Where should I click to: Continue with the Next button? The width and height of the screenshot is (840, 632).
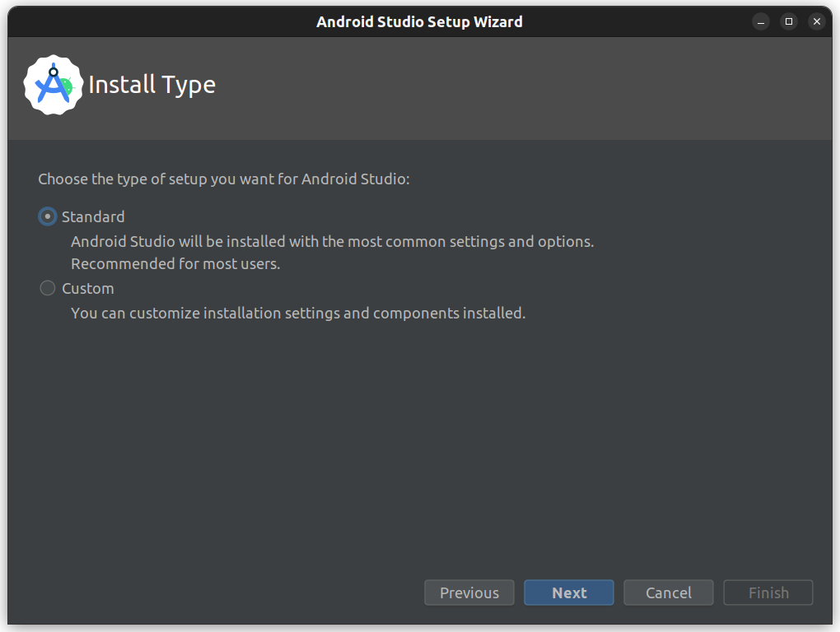(x=569, y=593)
